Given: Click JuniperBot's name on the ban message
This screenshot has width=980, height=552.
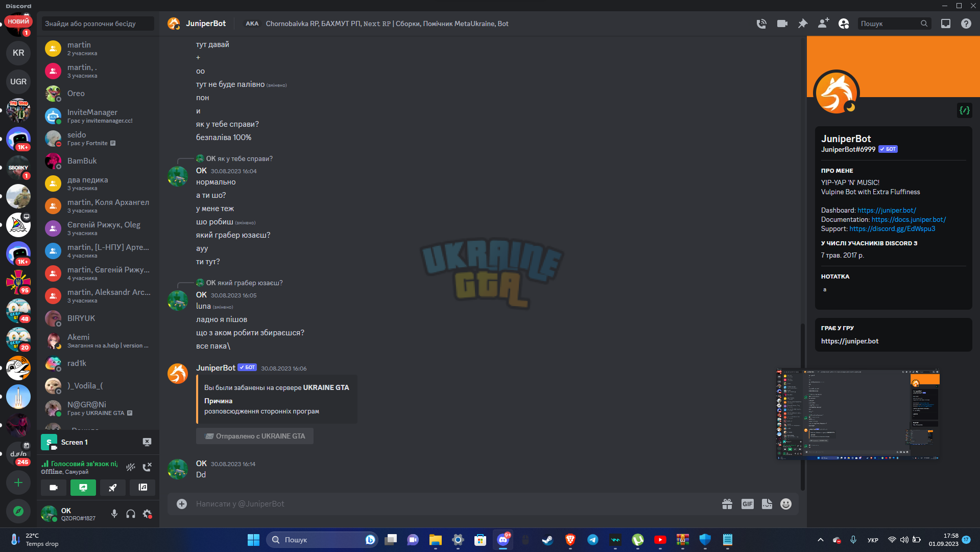Looking at the screenshot, I should (216, 368).
